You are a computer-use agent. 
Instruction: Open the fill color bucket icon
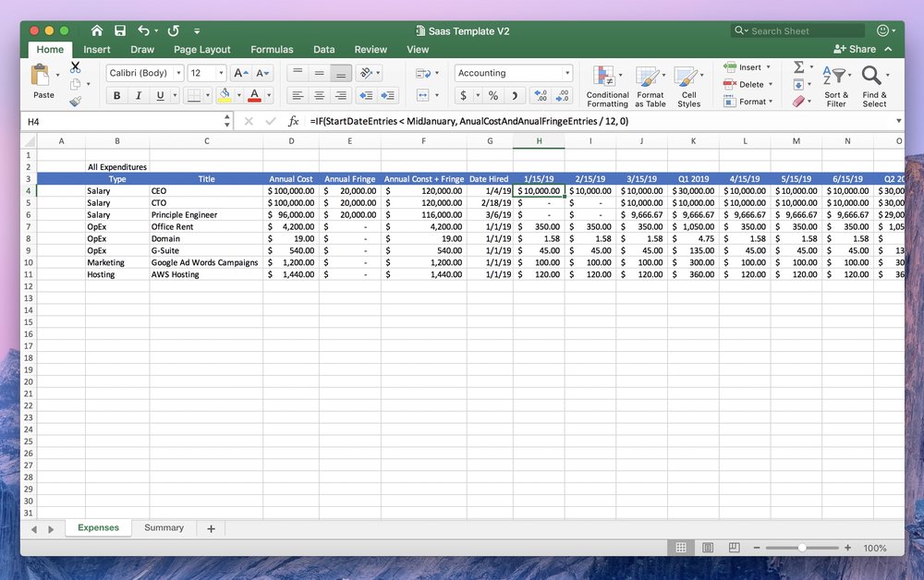(225, 95)
